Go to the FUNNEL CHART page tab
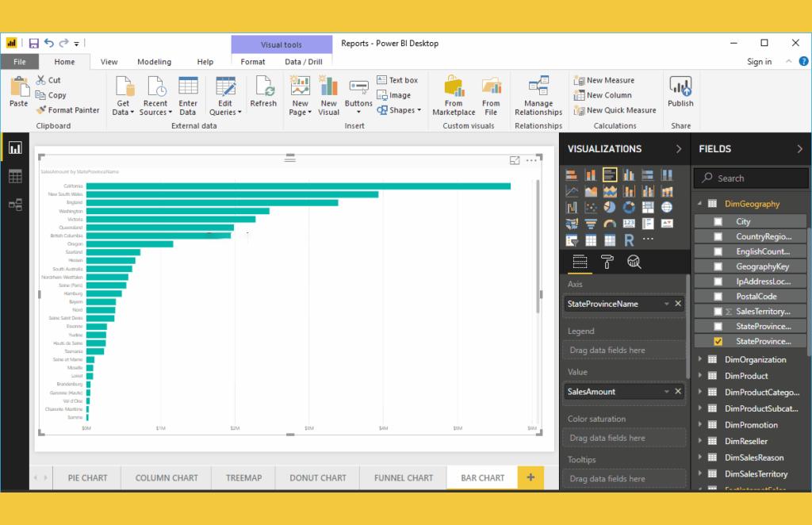Image resolution: width=812 pixels, height=525 pixels. pos(404,478)
